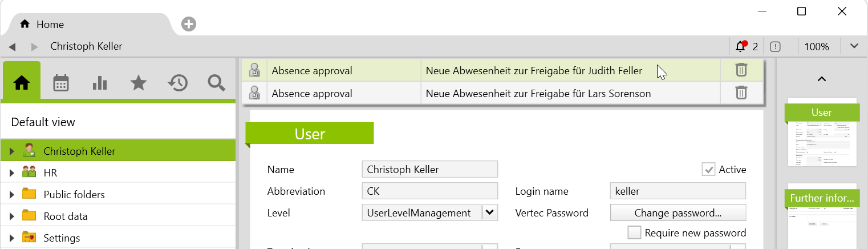
Task: Expand the Public folders tree node
Action: (x=11, y=195)
